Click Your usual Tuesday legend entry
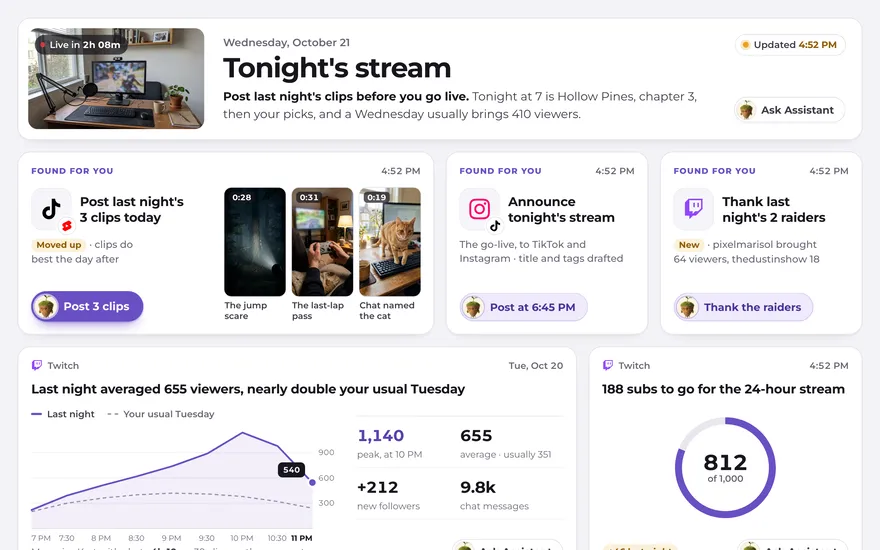880x550 pixels. pyautogui.click(x=161, y=414)
